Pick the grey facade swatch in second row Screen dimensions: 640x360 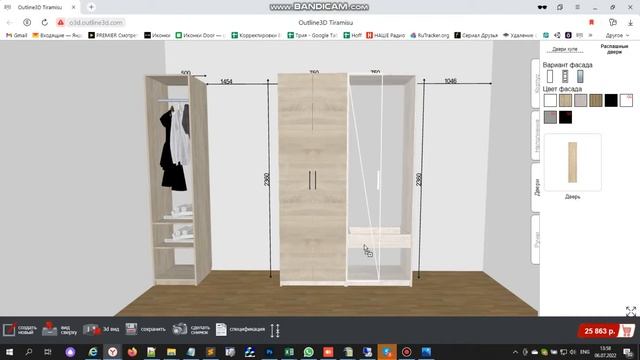pyautogui.click(x=550, y=117)
